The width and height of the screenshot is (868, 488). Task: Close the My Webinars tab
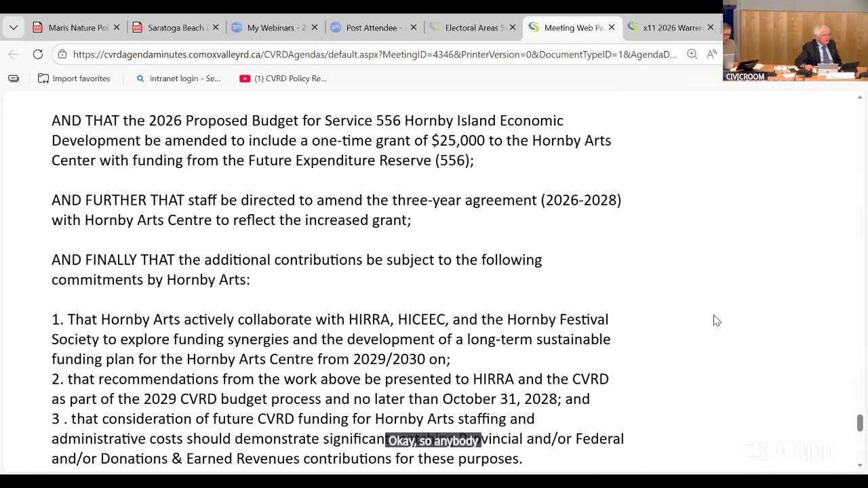(x=315, y=28)
